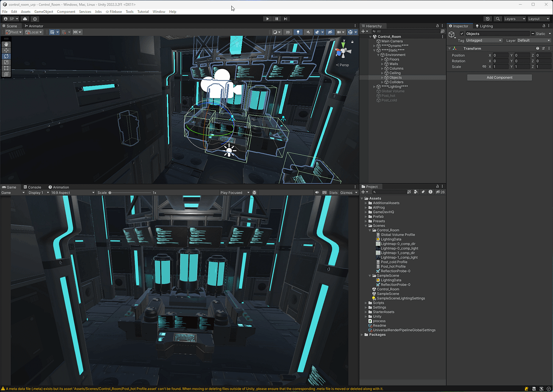Screen dimensions: 553x392
Task: Open the Local handle rotation dropdown
Action: [x=34, y=32]
